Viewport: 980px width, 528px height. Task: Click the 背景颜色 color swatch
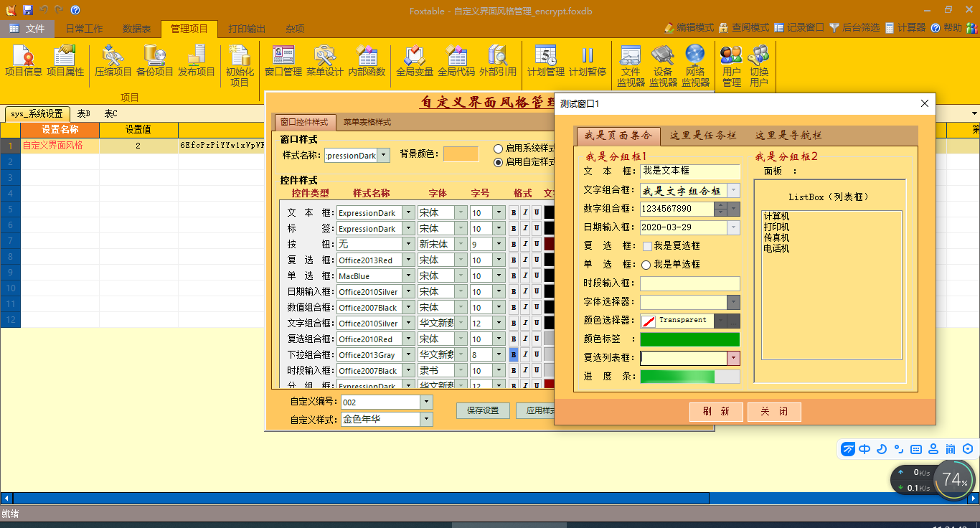point(461,154)
